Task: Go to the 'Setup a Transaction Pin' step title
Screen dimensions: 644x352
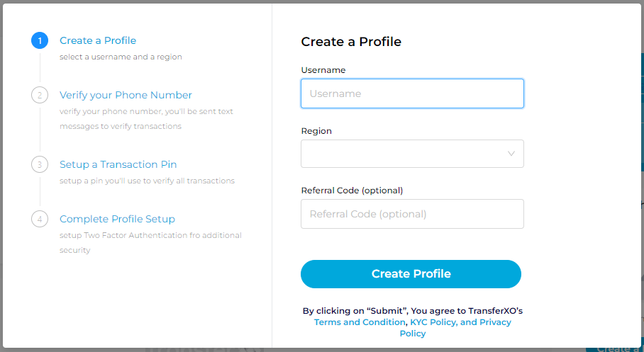Action: point(118,164)
